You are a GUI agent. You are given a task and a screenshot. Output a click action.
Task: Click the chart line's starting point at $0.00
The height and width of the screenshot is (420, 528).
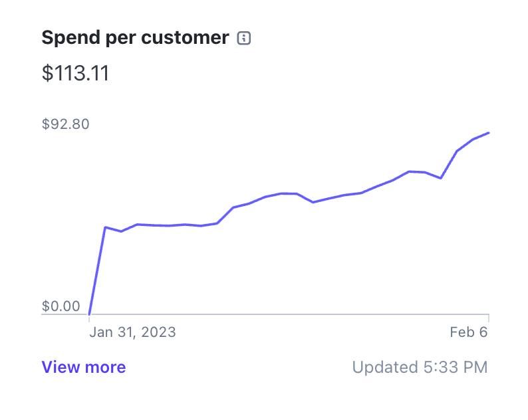(89, 313)
